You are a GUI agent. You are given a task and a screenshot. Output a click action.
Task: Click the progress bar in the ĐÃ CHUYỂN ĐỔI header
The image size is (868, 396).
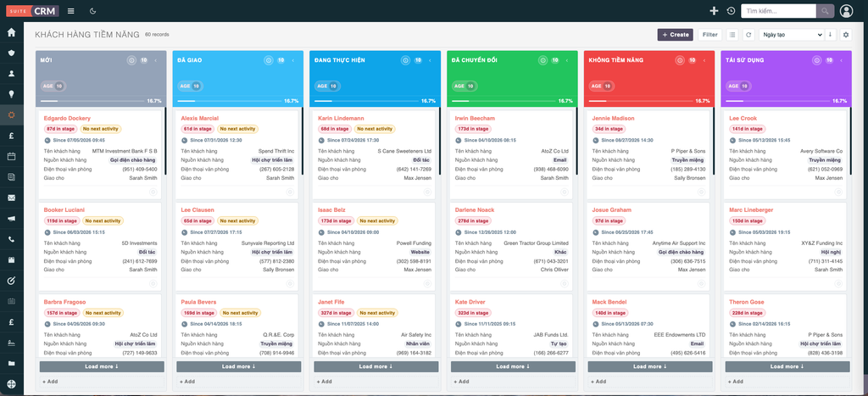point(504,102)
